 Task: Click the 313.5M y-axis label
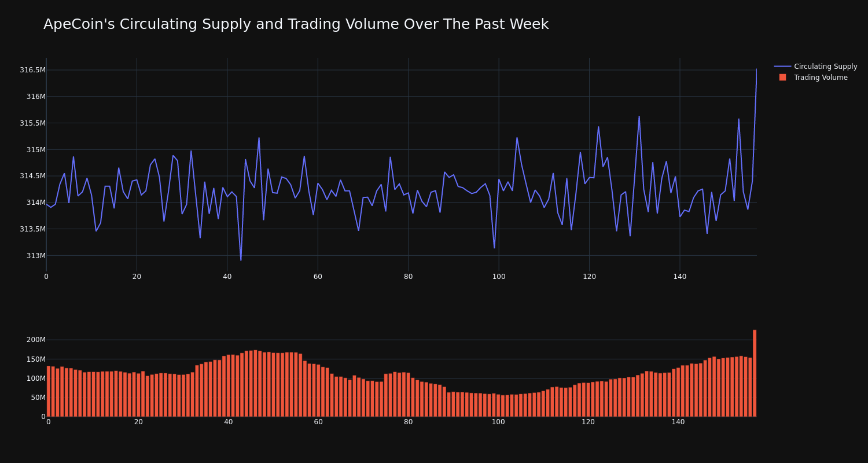tap(32, 229)
